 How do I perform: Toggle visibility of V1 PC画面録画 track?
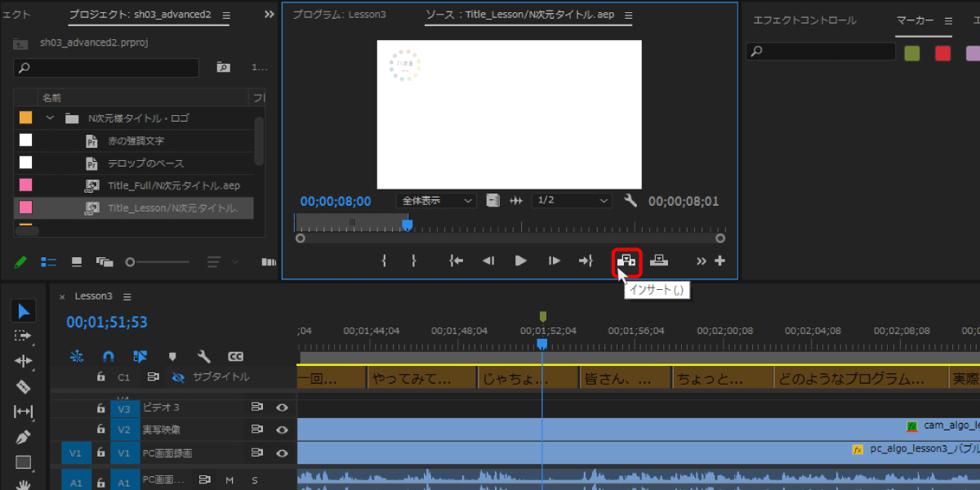282,452
